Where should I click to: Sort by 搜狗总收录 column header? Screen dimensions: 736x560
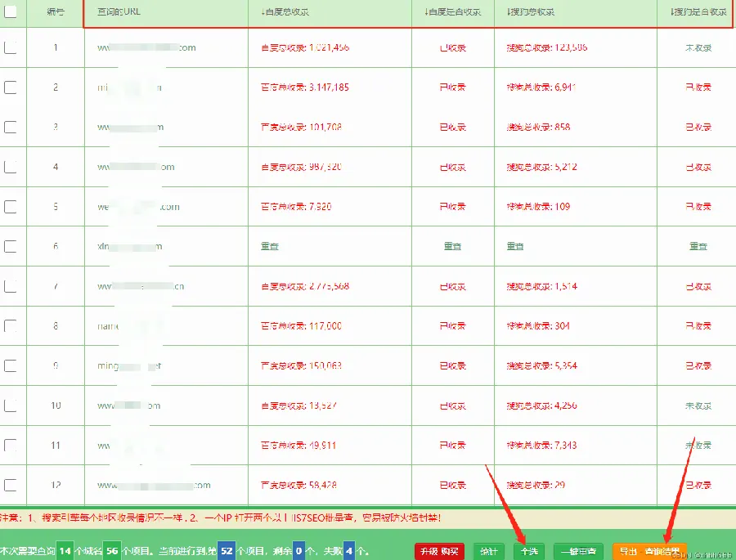tap(531, 11)
